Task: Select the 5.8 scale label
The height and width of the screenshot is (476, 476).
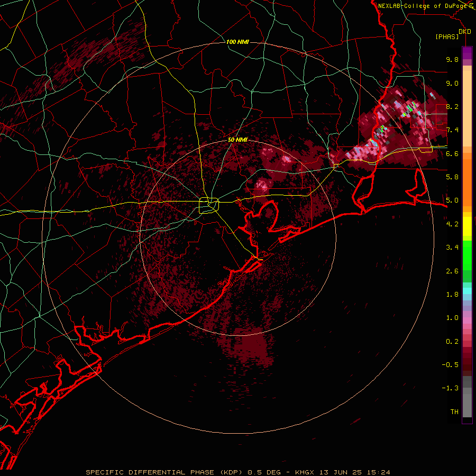Action: click(x=452, y=177)
